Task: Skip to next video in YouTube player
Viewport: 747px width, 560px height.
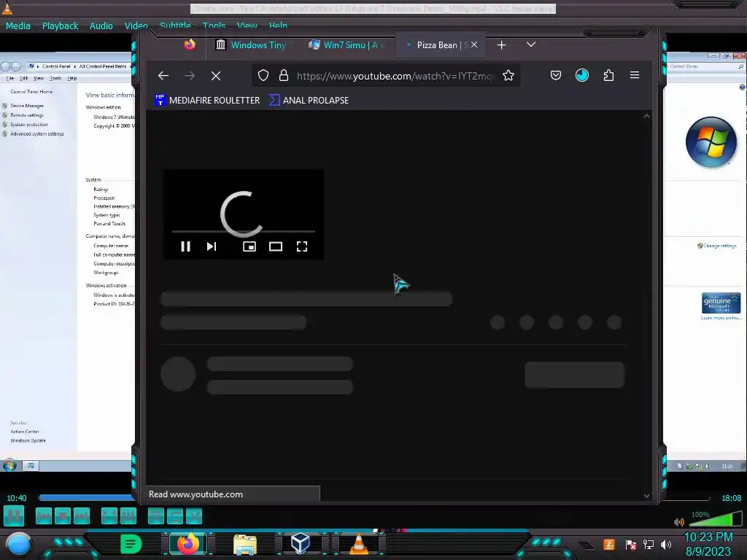Action: click(x=212, y=246)
